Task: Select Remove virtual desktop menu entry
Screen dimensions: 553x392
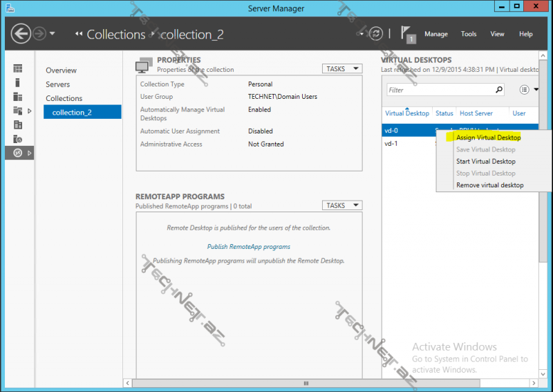Action: 489,185
